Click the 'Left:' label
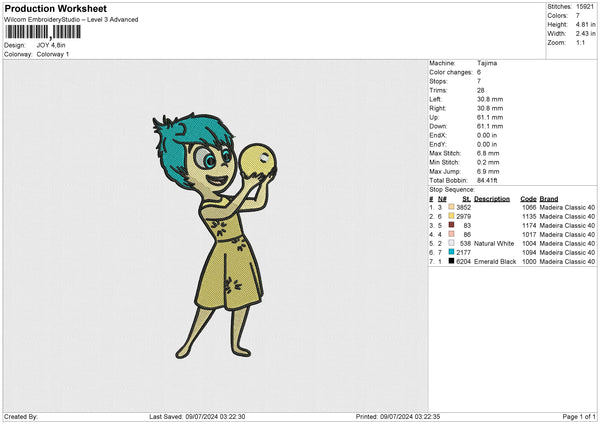This screenshot has height=424, width=600. point(435,99)
